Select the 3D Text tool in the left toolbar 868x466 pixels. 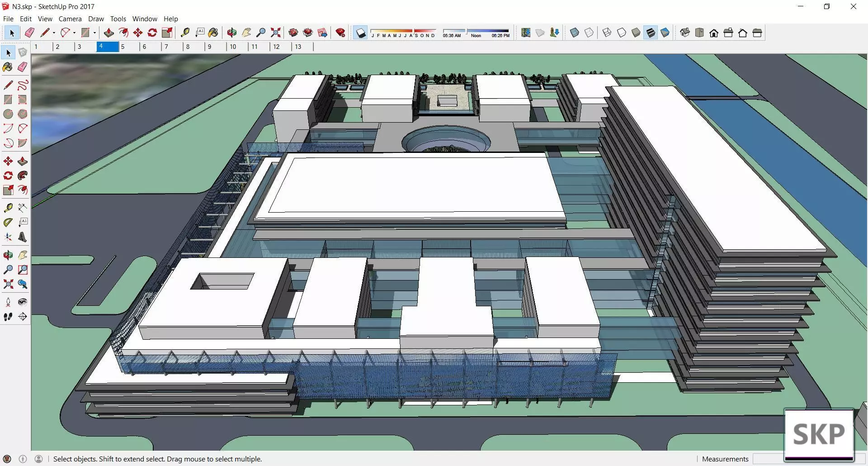(23, 237)
